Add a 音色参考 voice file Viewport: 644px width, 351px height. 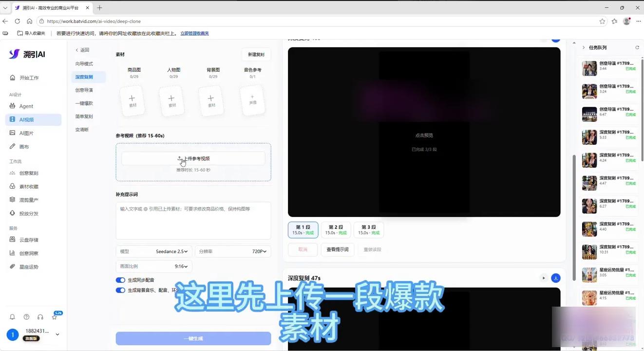pos(252,101)
